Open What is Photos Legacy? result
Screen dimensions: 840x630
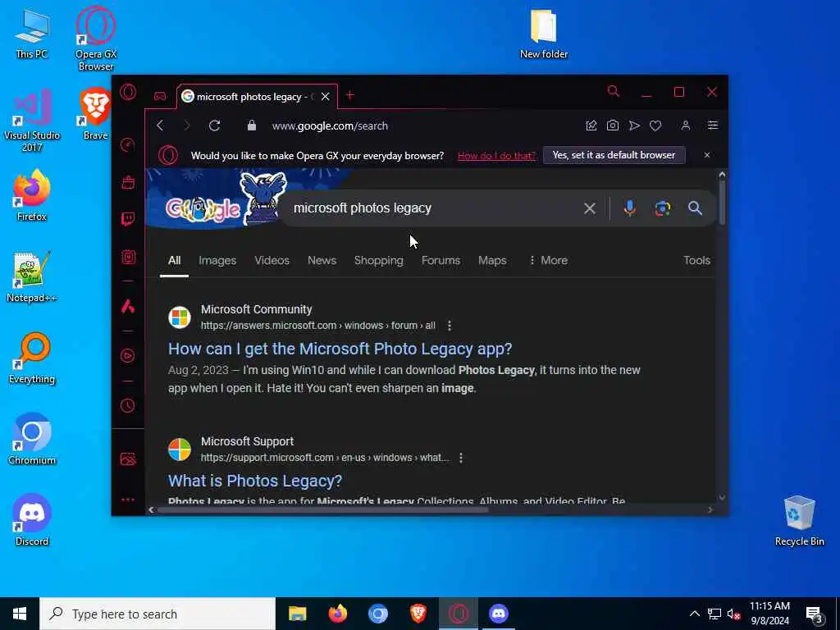(x=255, y=481)
